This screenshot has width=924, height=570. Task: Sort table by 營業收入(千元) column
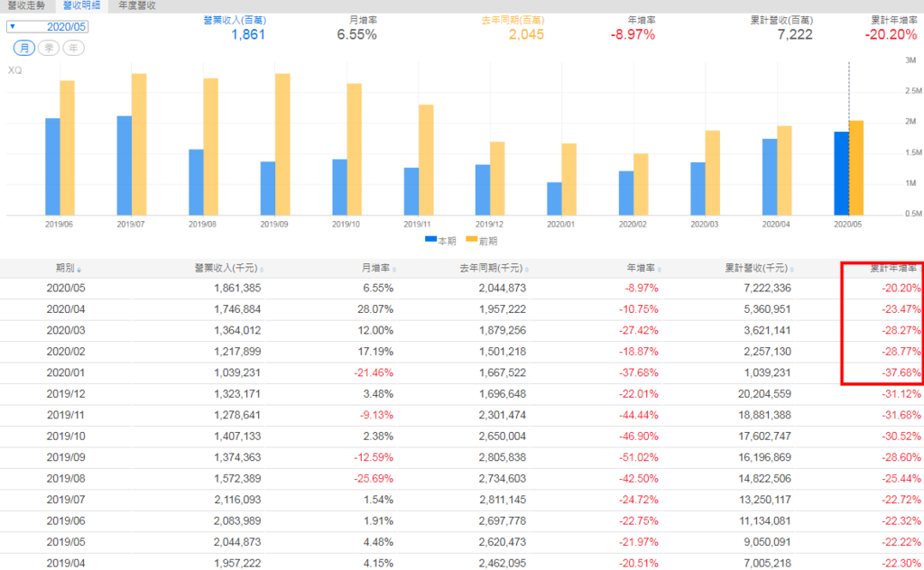tap(229, 269)
